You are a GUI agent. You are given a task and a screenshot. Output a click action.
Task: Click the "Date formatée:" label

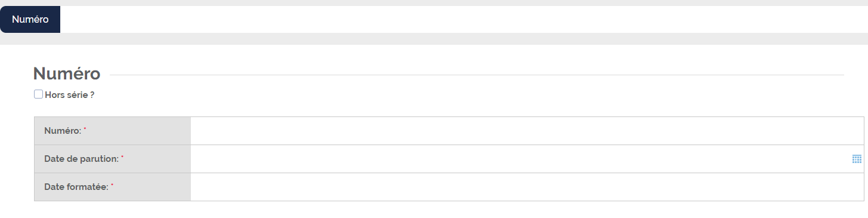76,187
